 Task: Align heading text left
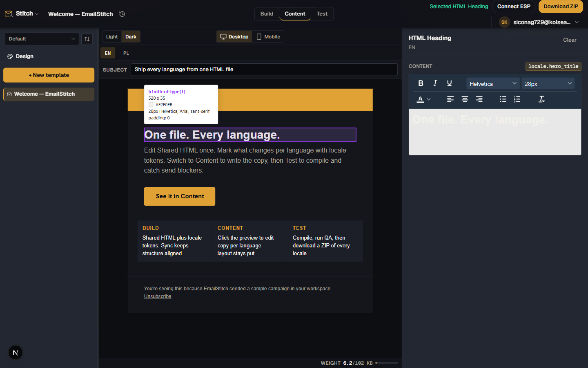450,99
